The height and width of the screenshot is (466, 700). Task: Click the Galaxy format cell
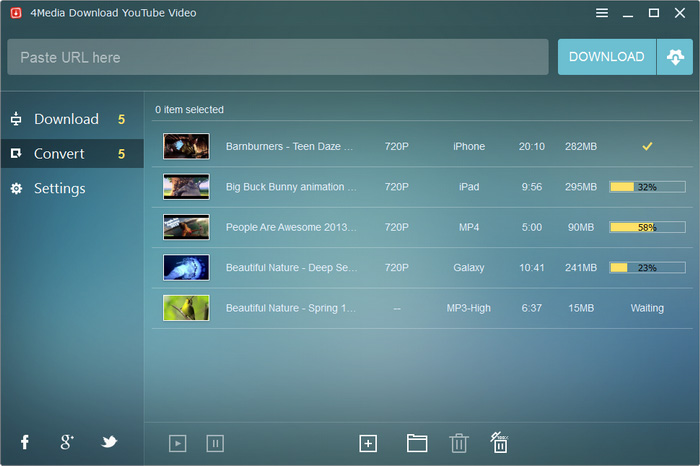coord(469,267)
